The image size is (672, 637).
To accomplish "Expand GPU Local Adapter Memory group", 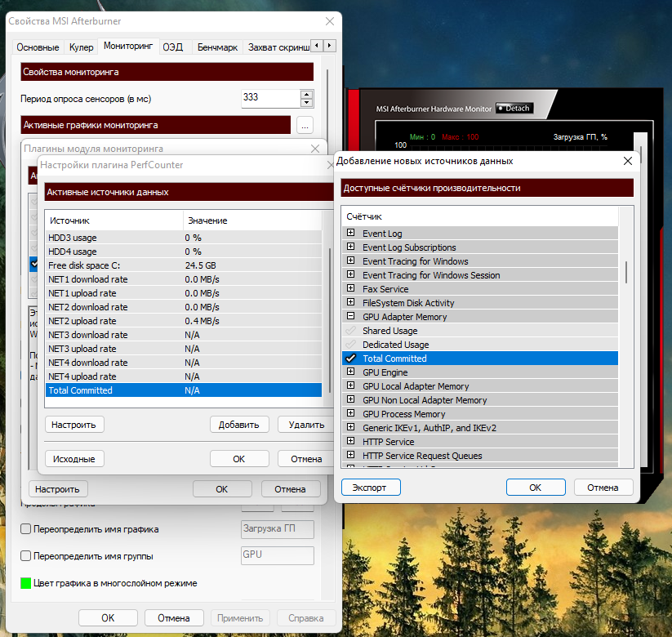I will tap(350, 385).
